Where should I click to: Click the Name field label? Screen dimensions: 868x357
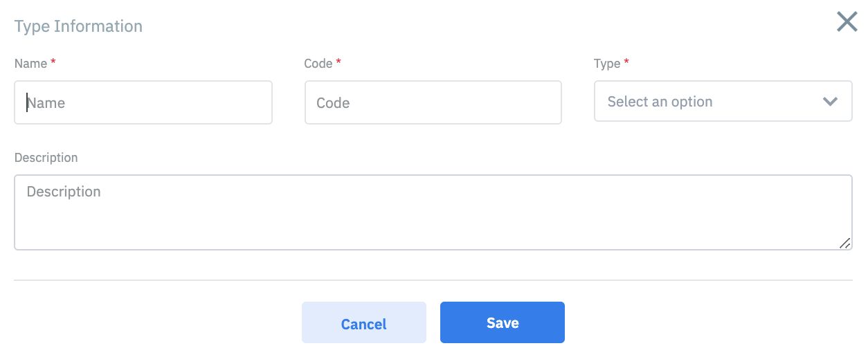click(30, 64)
